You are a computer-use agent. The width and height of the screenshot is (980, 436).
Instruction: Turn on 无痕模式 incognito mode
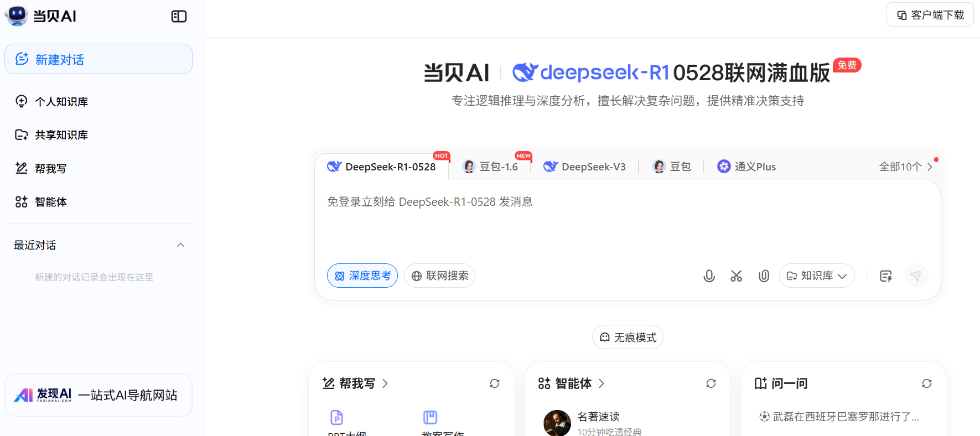click(x=628, y=338)
